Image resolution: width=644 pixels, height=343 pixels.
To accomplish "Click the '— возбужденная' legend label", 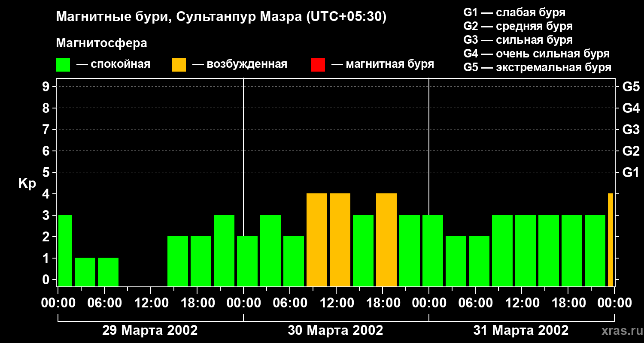I will 240,64.
